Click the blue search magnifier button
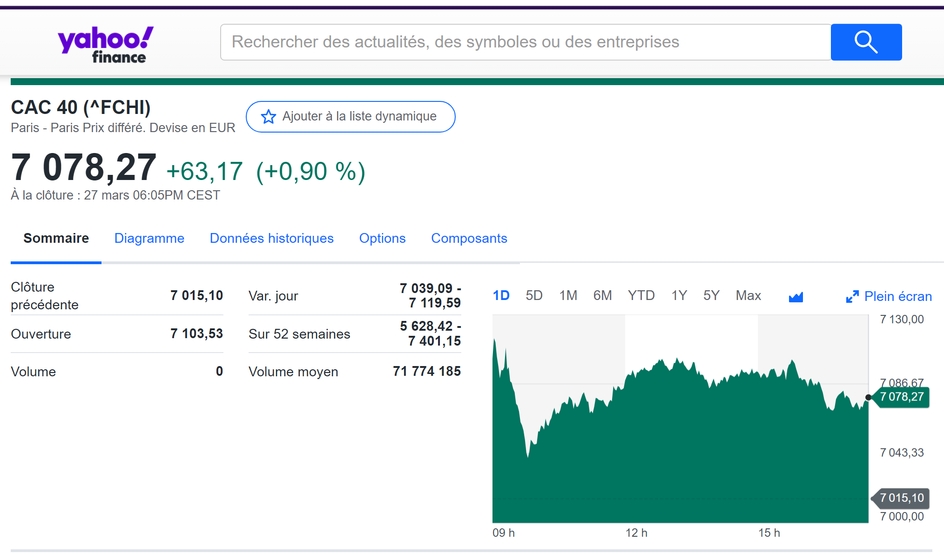 866,42
